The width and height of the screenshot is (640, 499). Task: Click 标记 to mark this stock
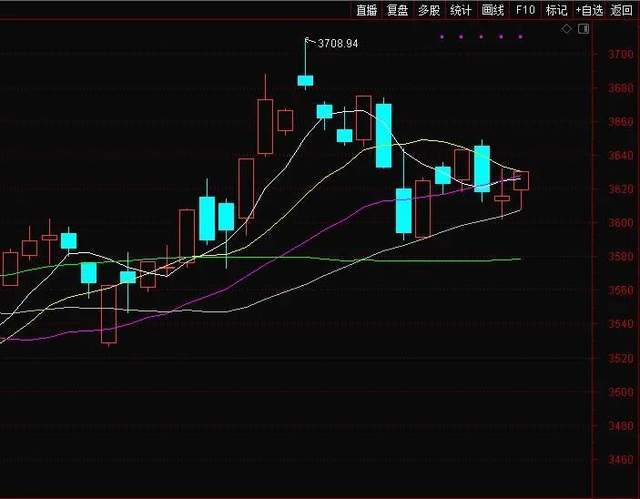click(x=556, y=10)
